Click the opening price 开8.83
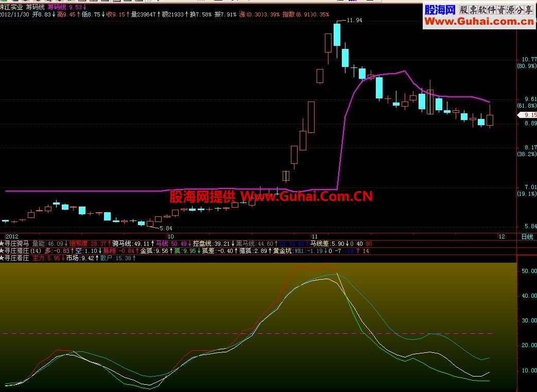 coord(44,14)
